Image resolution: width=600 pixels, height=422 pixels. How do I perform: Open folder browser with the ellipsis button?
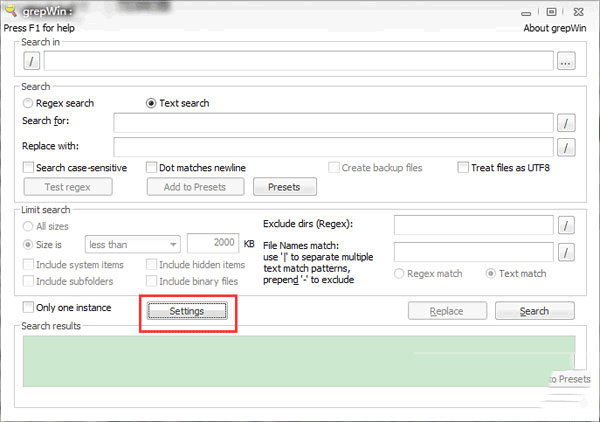[567, 61]
